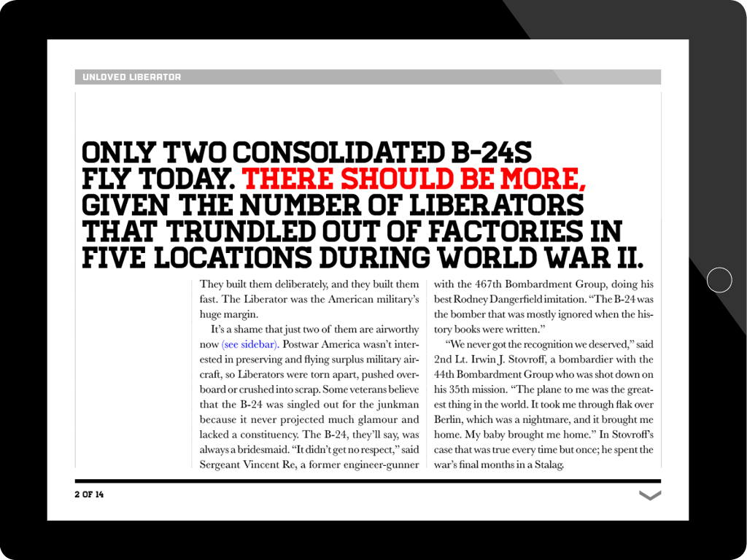
Task: Click the text "huge margin."
Action: (228, 314)
